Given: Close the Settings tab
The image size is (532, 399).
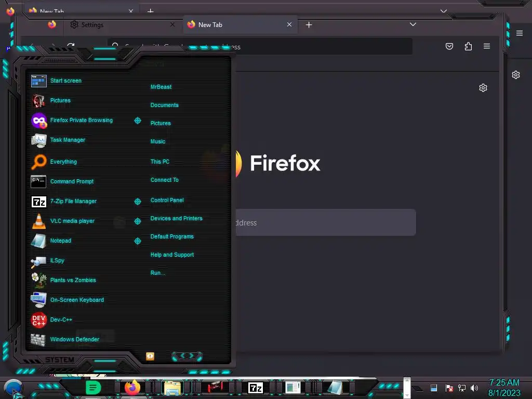Looking at the screenshot, I should tap(172, 24).
